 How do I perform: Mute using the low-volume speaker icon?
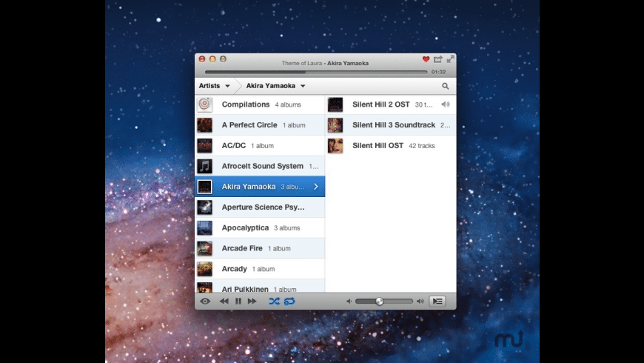[348, 302]
